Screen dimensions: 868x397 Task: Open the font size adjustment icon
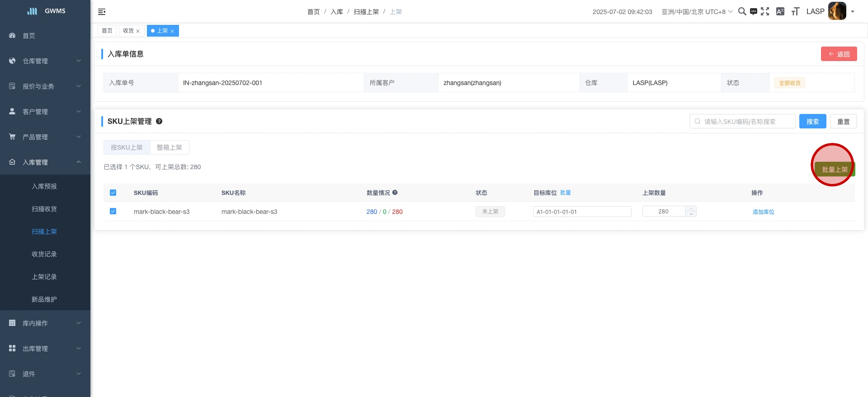[795, 12]
